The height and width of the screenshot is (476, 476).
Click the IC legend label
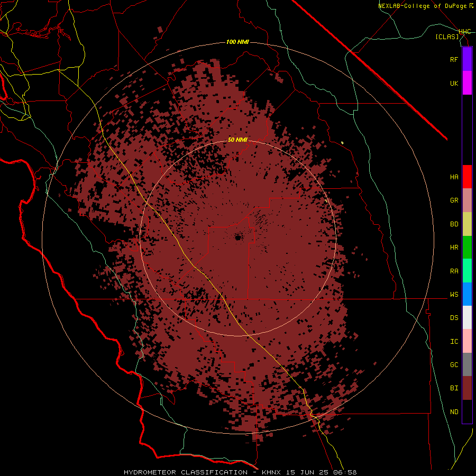(454, 341)
